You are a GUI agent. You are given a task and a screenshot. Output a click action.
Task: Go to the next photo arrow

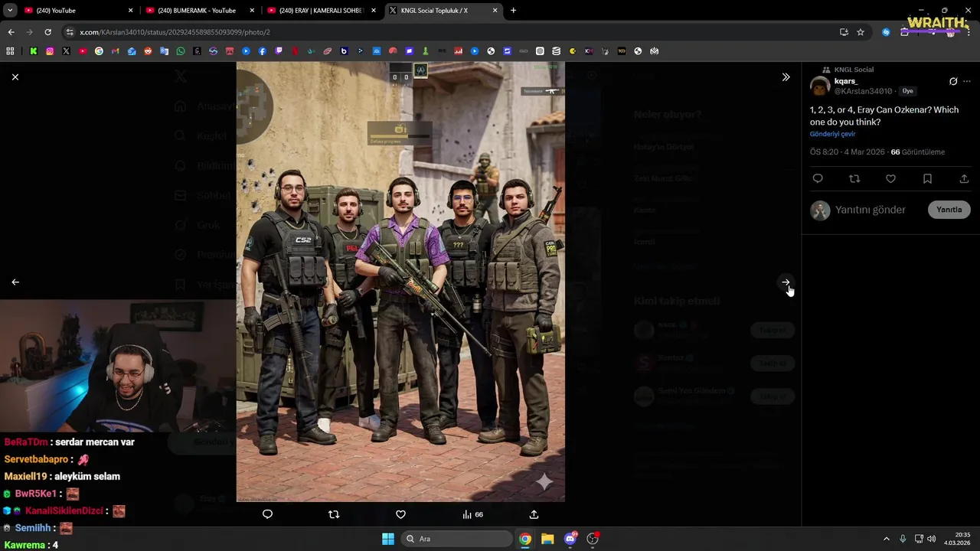[786, 282]
